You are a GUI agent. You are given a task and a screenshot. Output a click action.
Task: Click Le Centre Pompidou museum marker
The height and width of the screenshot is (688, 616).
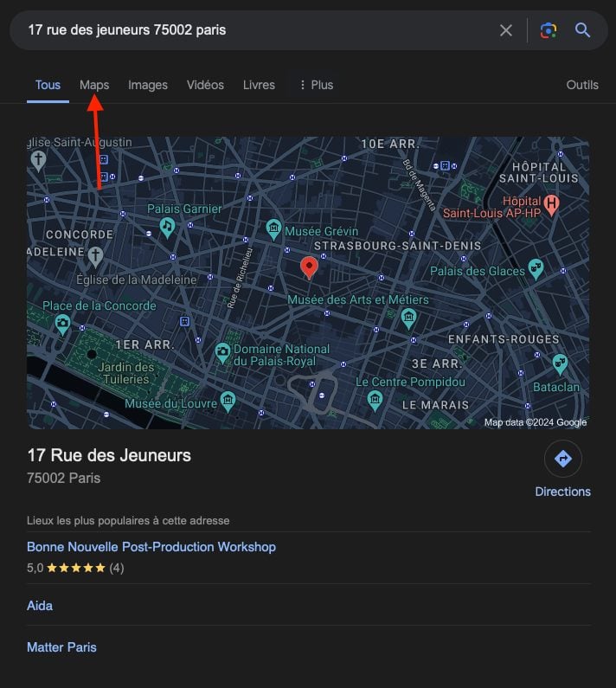pos(375,402)
